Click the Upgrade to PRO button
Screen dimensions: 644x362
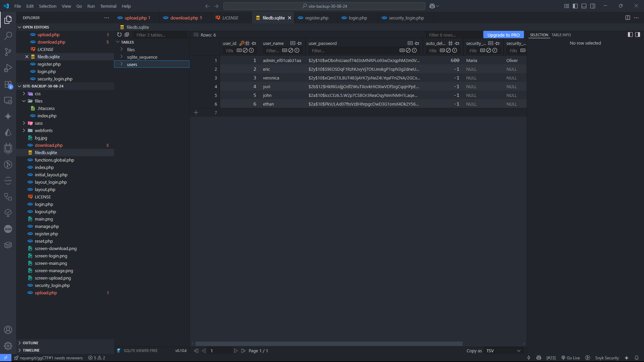click(x=503, y=35)
